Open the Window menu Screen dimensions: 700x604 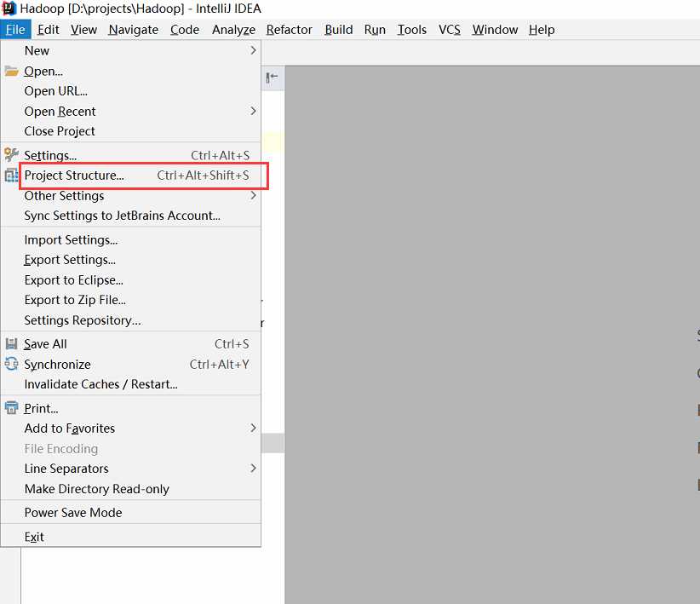point(495,30)
